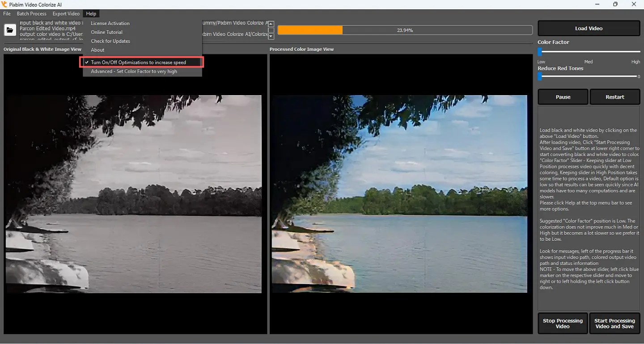The image size is (644, 344).
Task: Open the Online Tutorial
Action: (106, 32)
